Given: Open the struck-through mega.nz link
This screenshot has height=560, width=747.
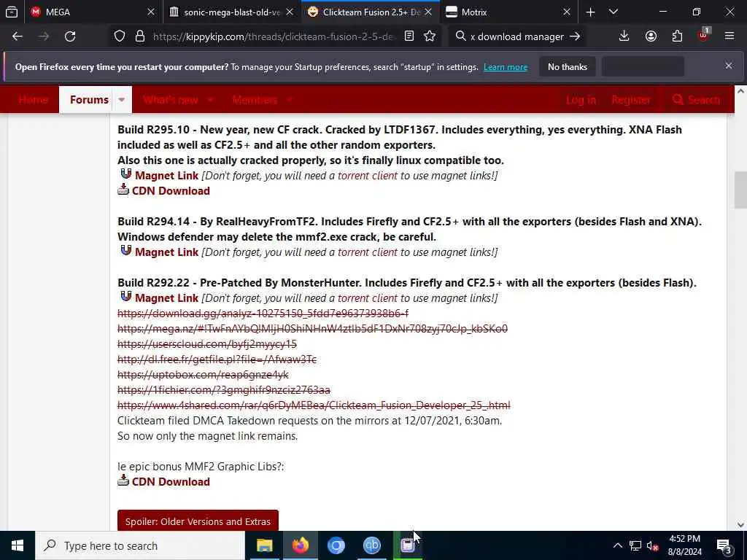Looking at the screenshot, I should click(x=312, y=329).
